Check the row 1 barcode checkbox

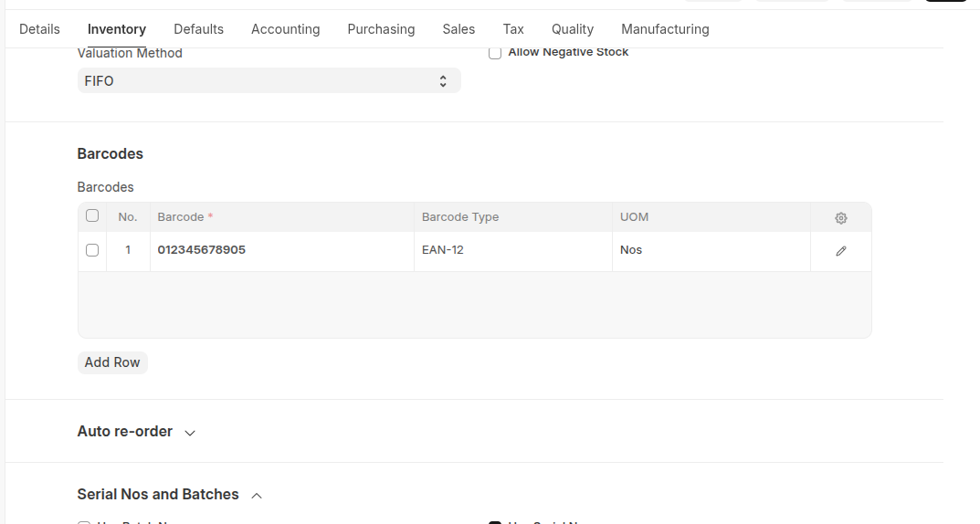(x=92, y=250)
